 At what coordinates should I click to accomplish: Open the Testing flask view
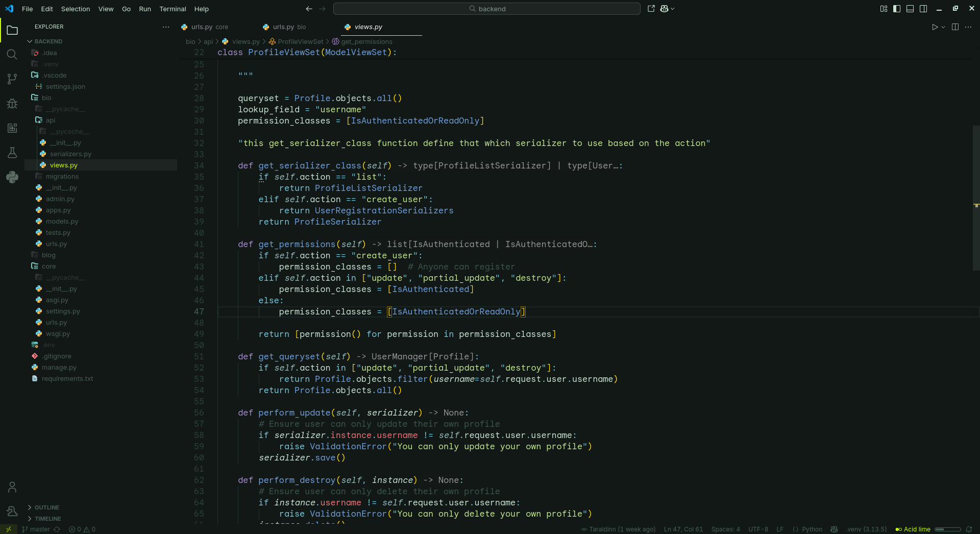pos(12,153)
